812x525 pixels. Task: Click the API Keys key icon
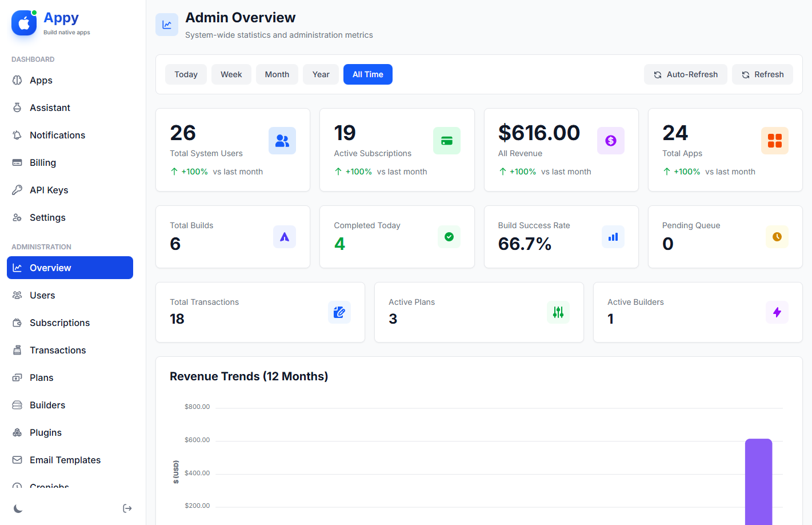[x=18, y=190]
